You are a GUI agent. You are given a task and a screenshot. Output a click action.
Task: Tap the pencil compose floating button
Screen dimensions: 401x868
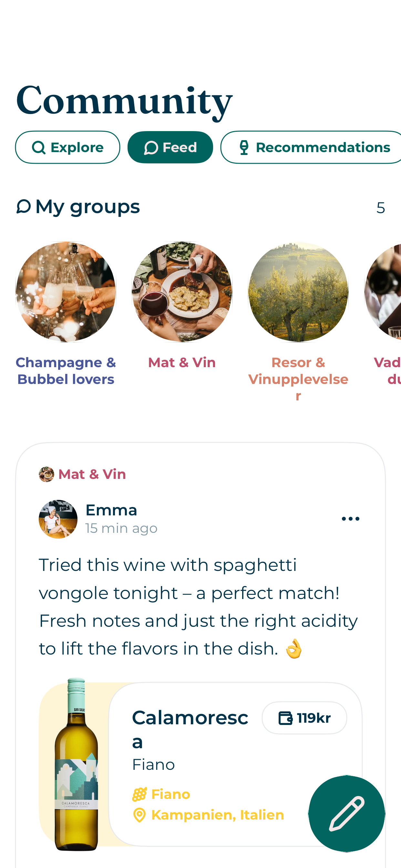(346, 813)
